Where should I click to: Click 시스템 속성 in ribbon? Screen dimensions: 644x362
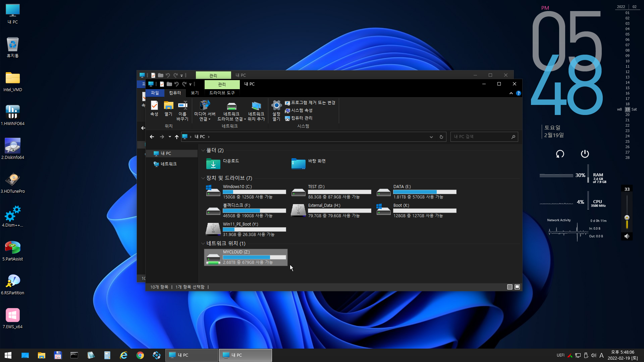[x=299, y=110]
